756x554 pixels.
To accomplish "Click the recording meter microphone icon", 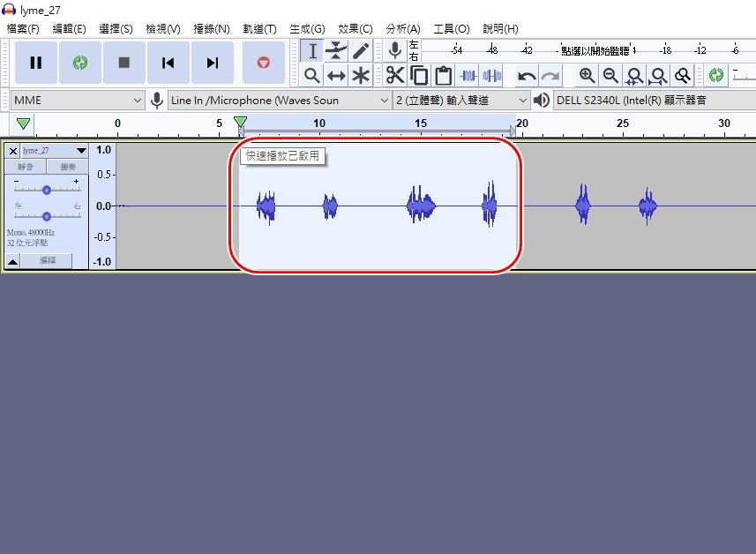I will click(395, 50).
